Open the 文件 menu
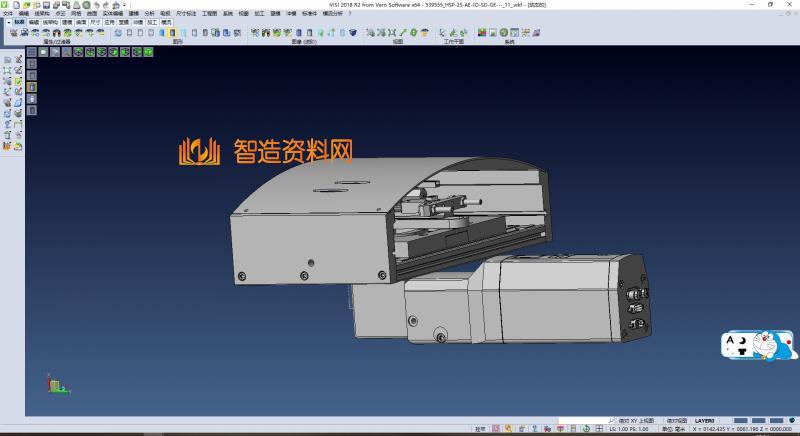Viewport: 800px width, 436px height. [x=7, y=13]
